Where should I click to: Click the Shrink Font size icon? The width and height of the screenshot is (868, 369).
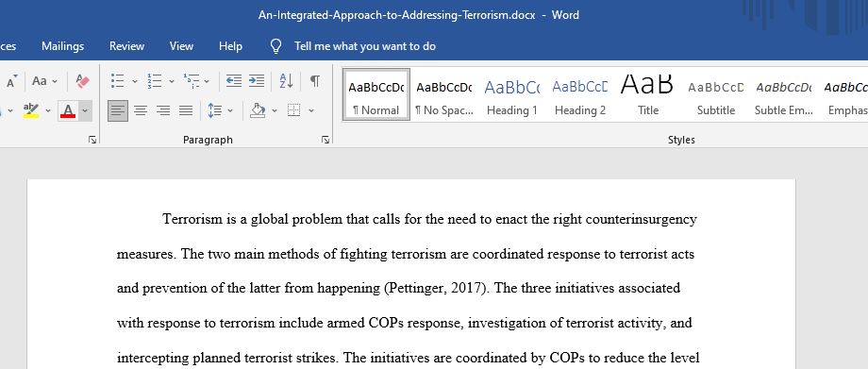coord(11,81)
